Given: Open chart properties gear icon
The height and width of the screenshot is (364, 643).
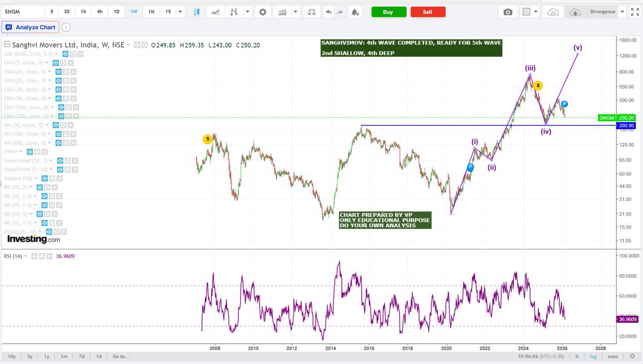Looking at the screenshot, I should click(263, 12).
